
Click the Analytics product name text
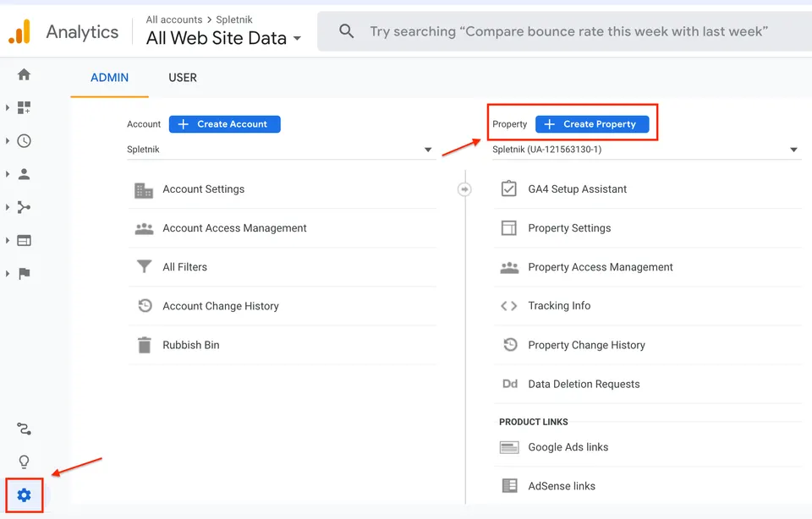tap(82, 32)
